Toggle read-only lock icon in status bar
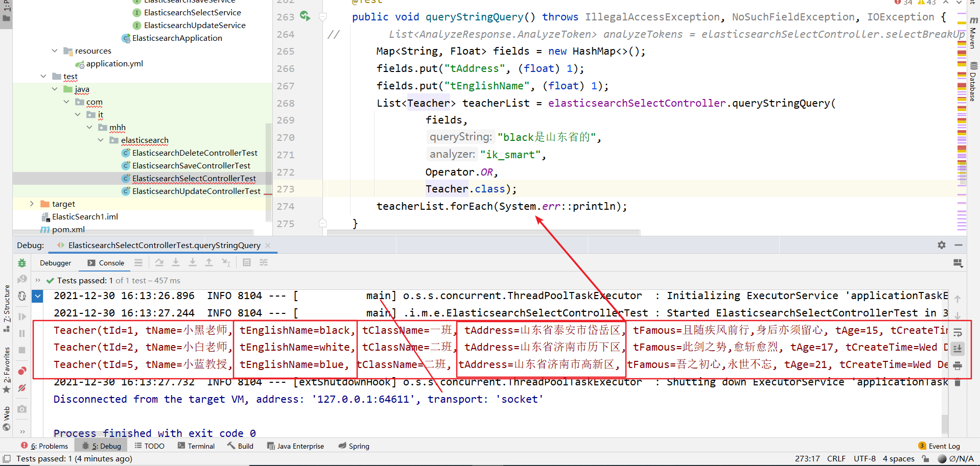The width and height of the screenshot is (980, 466). 925,458
